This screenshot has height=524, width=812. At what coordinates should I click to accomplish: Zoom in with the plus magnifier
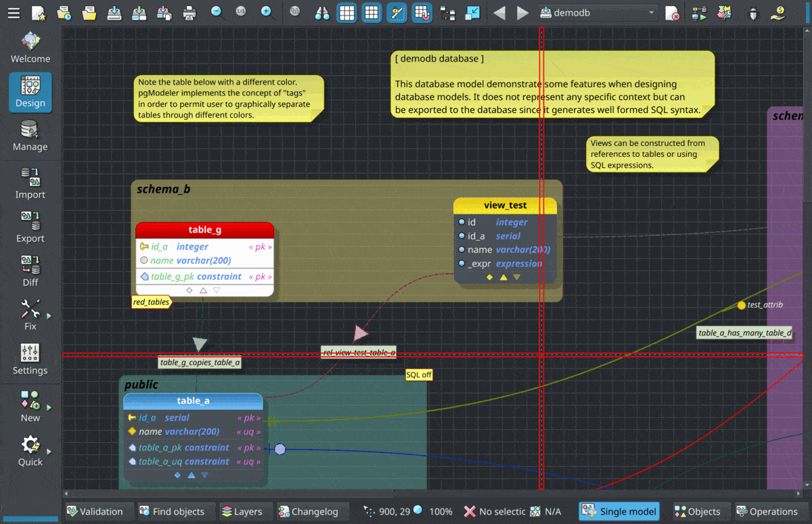[267, 12]
